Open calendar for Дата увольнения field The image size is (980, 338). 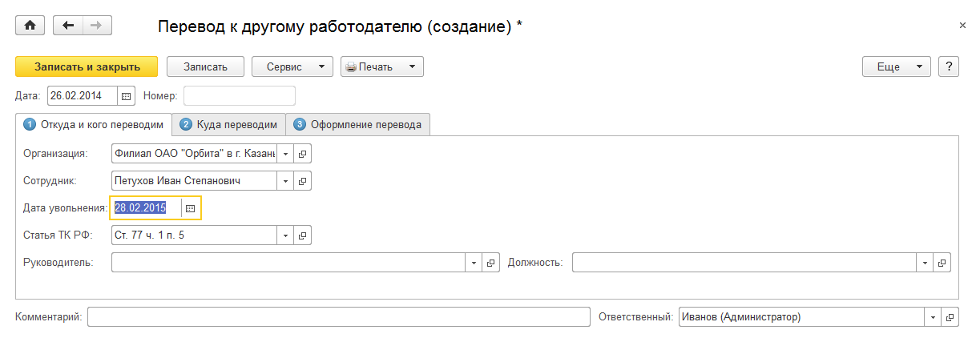pos(190,208)
